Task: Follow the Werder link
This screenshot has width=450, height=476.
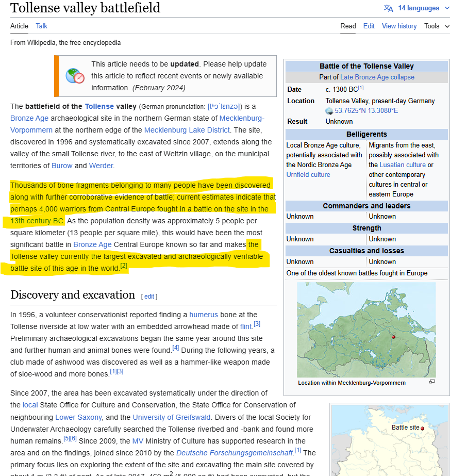Action: [x=101, y=166]
